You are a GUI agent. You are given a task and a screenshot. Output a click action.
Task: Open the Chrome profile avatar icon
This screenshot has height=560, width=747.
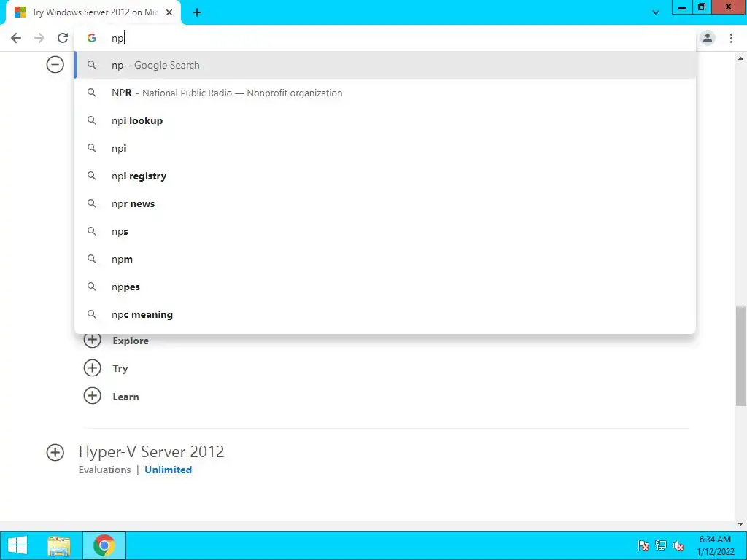[x=708, y=38]
